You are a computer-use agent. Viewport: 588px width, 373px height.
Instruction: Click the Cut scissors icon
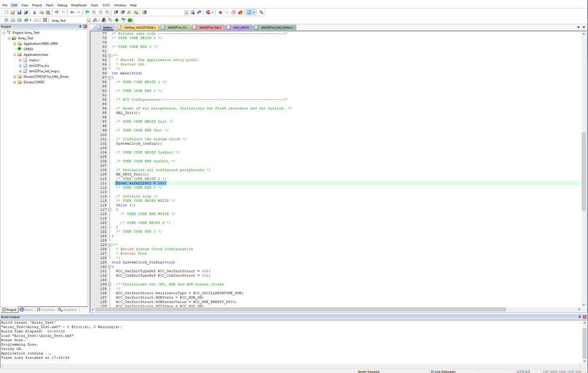click(x=34, y=12)
